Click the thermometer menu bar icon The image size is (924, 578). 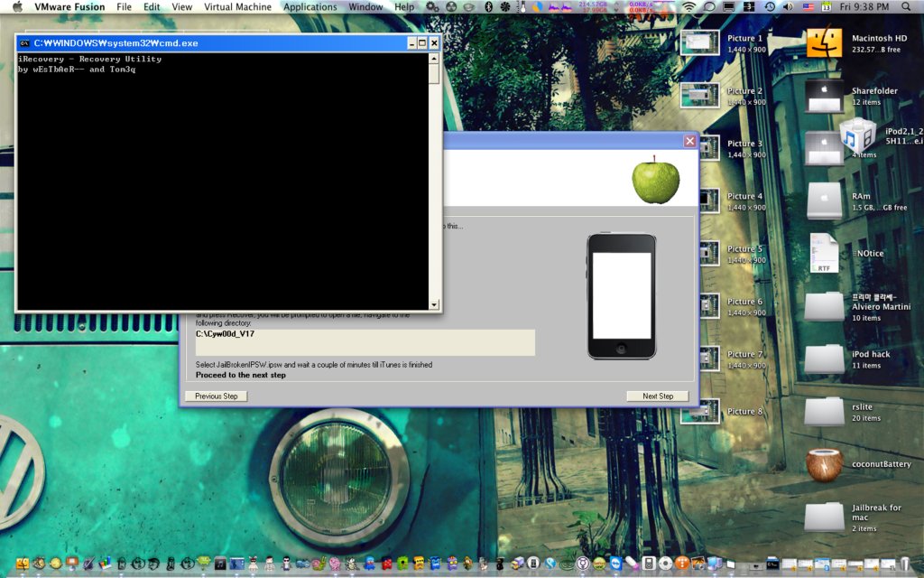(x=522, y=7)
